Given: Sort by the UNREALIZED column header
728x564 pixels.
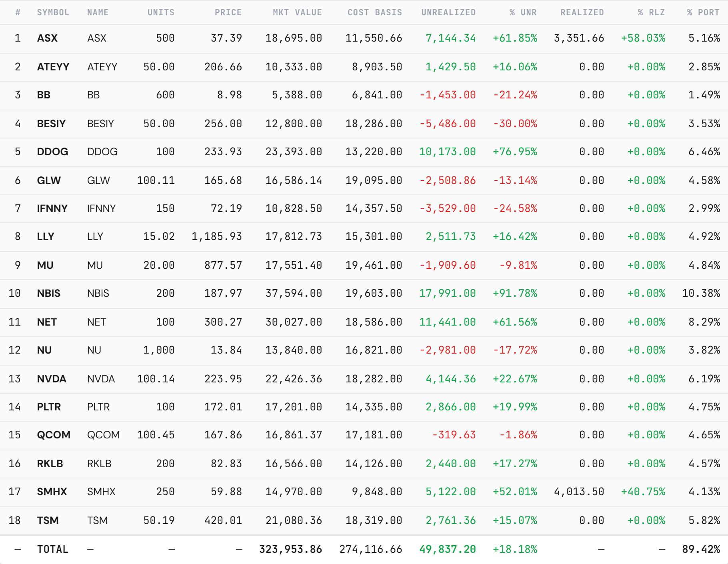Looking at the screenshot, I should [x=448, y=12].
